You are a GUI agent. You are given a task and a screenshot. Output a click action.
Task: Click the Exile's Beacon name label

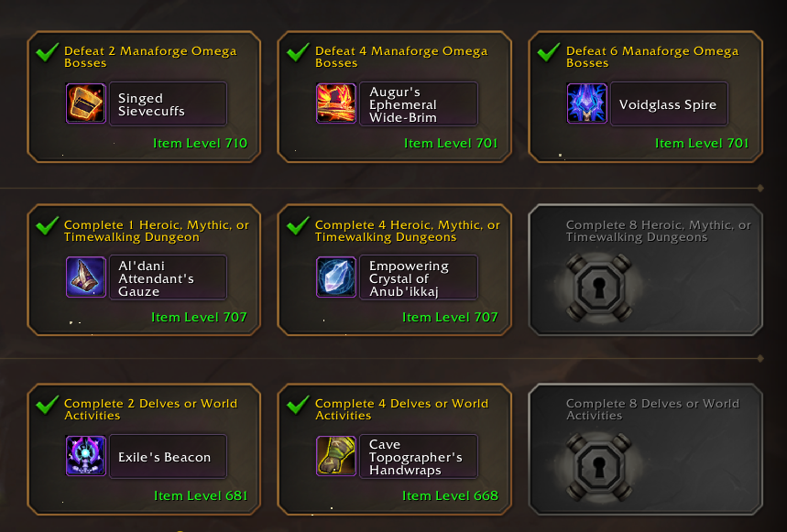point(165,457)
